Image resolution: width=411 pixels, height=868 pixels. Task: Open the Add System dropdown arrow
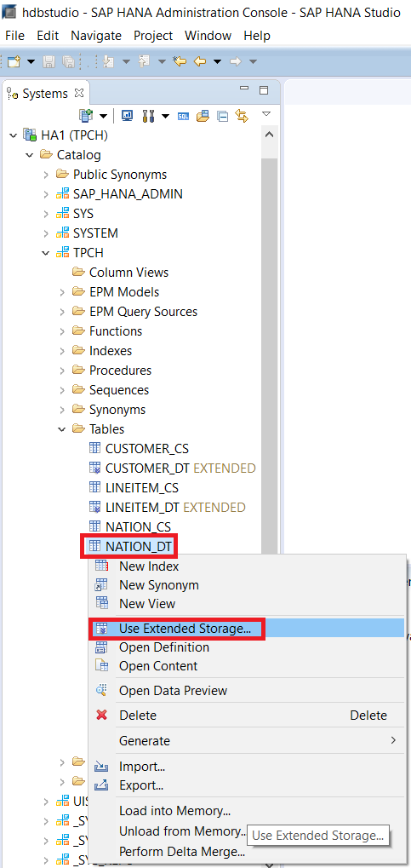103,116
